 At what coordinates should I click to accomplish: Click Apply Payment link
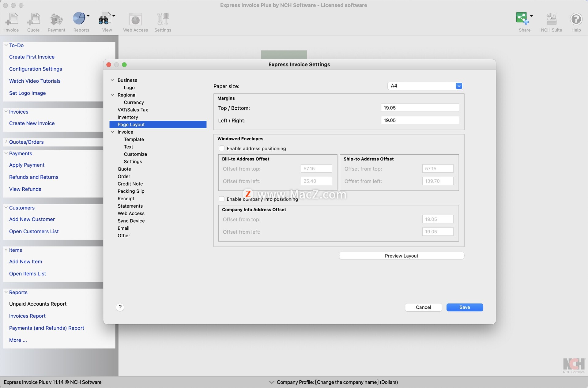click(x=27, y=165)
